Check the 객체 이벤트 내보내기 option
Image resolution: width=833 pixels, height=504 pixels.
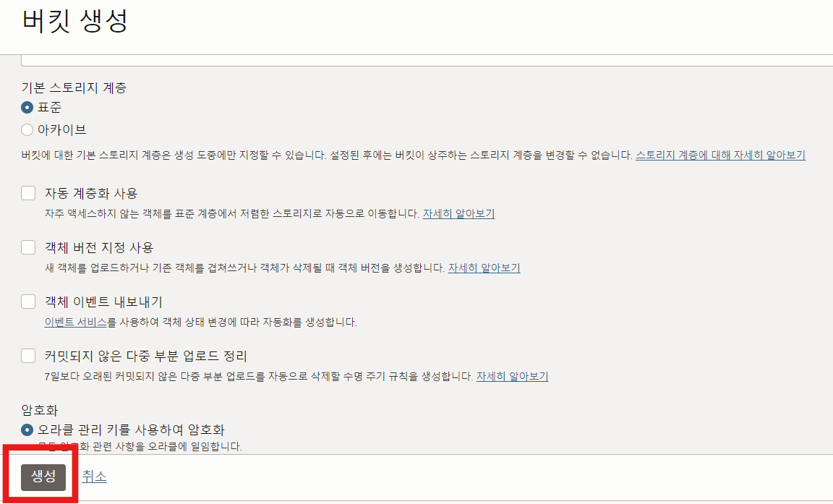point(28,301)
